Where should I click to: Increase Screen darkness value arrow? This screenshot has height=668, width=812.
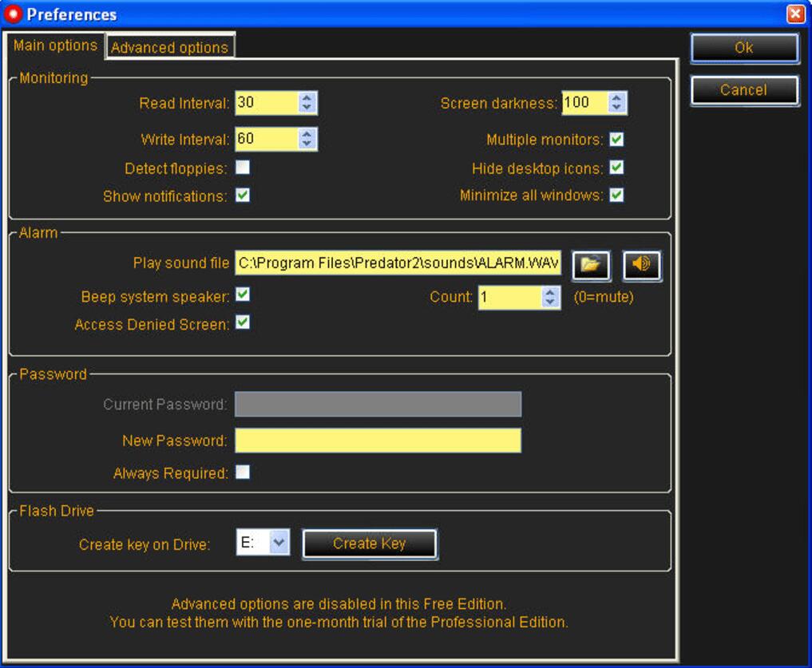coord(616,98)
